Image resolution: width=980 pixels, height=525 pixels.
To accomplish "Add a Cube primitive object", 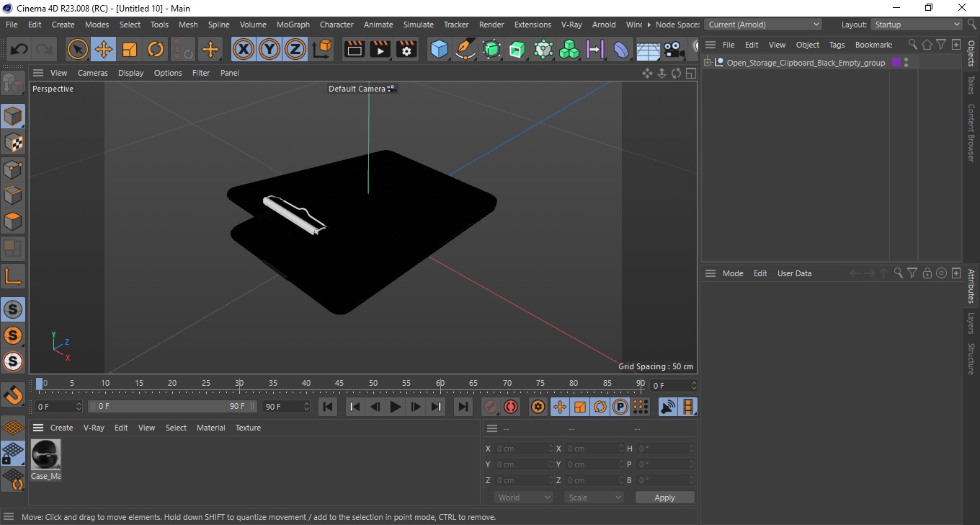I will tap(439, 50).
